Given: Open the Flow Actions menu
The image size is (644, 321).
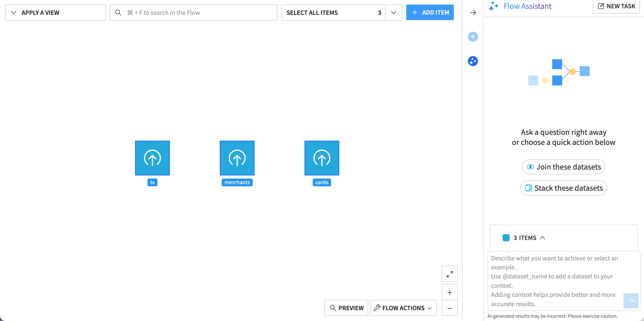Looking at the screenshot, I should pos(403,308).
